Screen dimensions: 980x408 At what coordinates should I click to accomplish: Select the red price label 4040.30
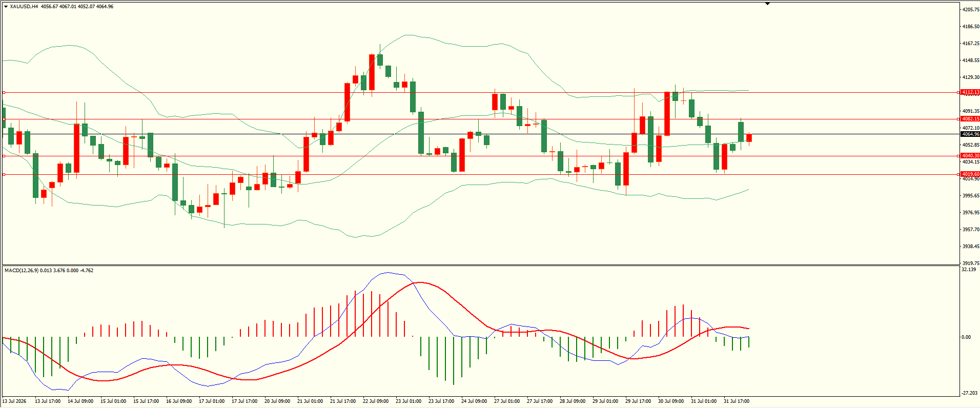coord(970,156)
